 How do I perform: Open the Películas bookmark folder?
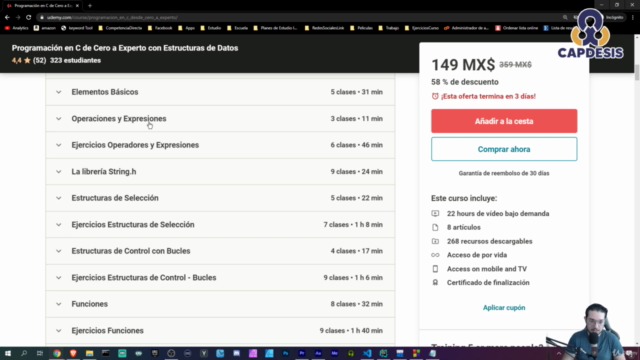[x=361, y=28]
